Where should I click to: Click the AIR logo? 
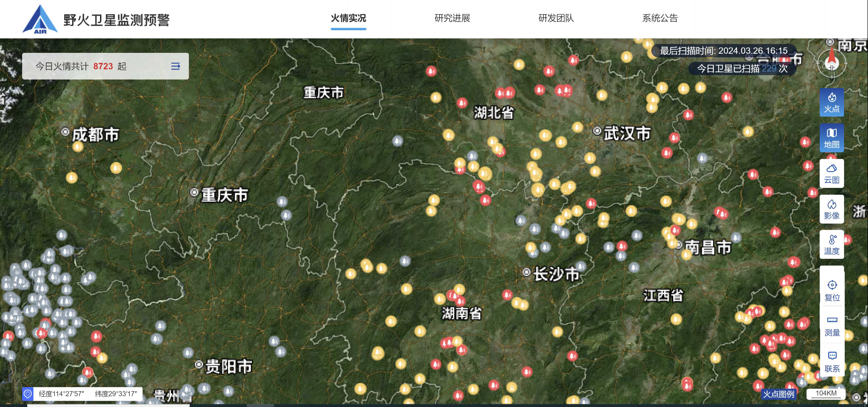point(40,19)
